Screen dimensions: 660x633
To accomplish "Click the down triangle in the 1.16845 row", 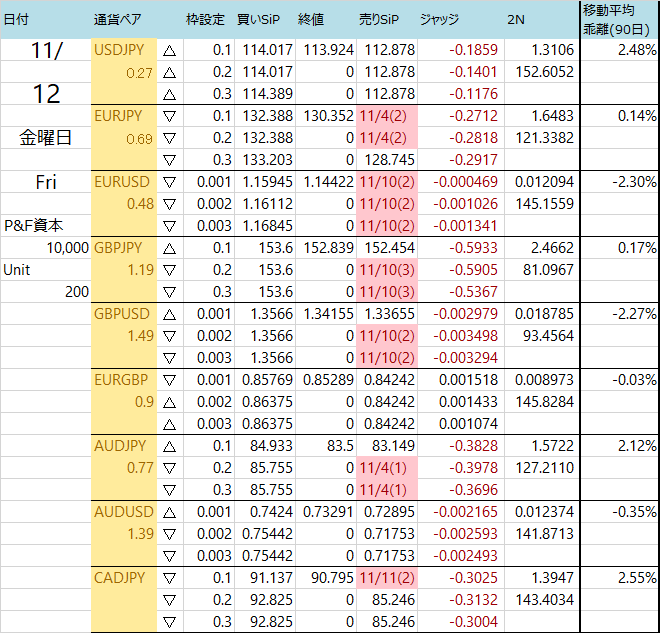I will 169,226.
